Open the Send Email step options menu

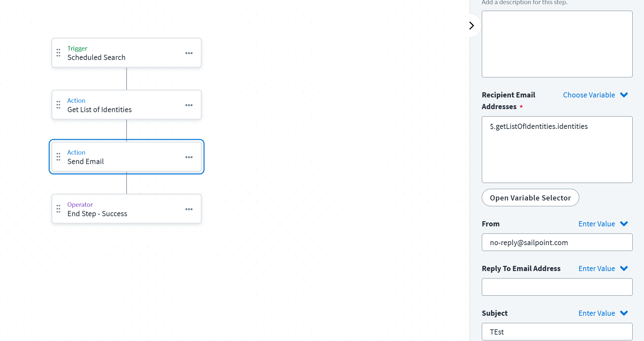[x=189, y=157]
